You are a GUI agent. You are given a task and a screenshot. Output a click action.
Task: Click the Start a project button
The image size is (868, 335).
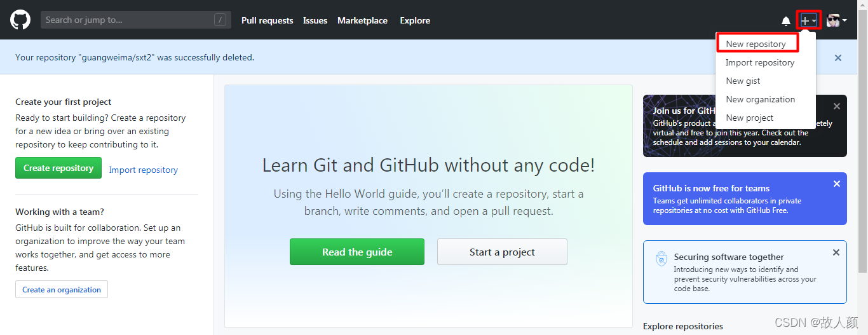coord(502,252)
